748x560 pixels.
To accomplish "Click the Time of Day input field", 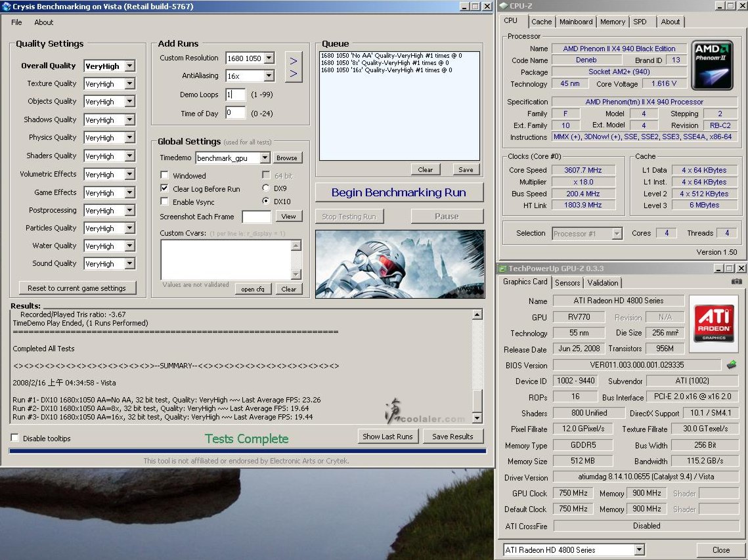I will [x=235, y=113].
